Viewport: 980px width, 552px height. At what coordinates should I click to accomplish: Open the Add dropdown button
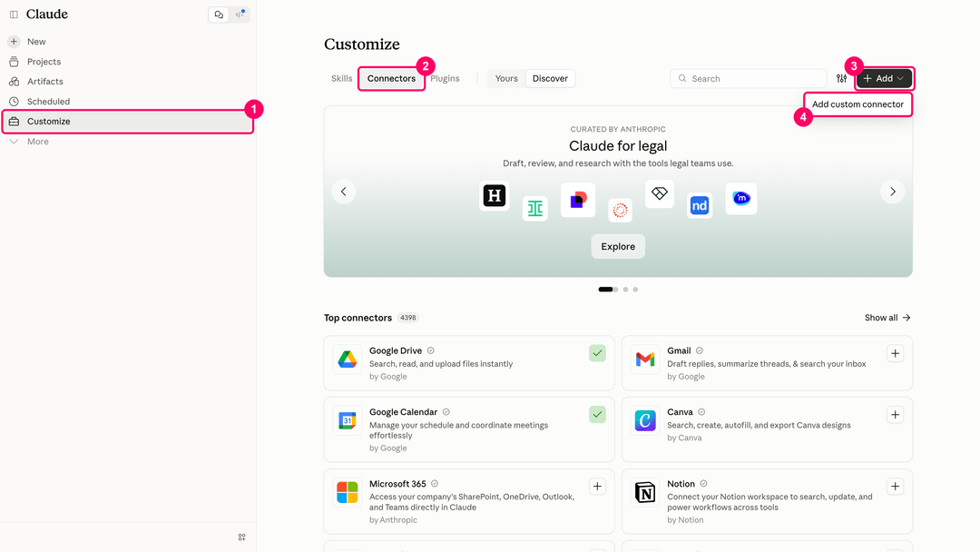[x=884, y=78]
